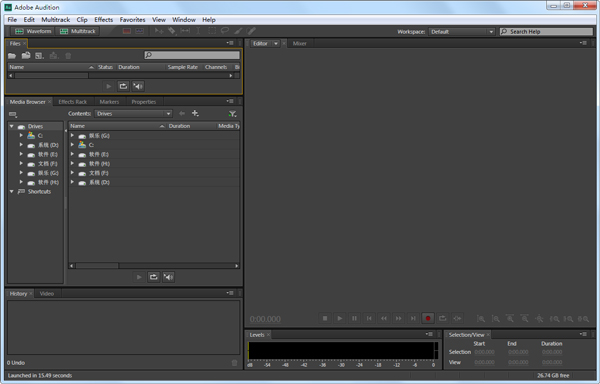The height and width of the screenshot is (384, 600).
Task: Toggle Skip Selection in the transport controls
Action: tap(457, 318)
